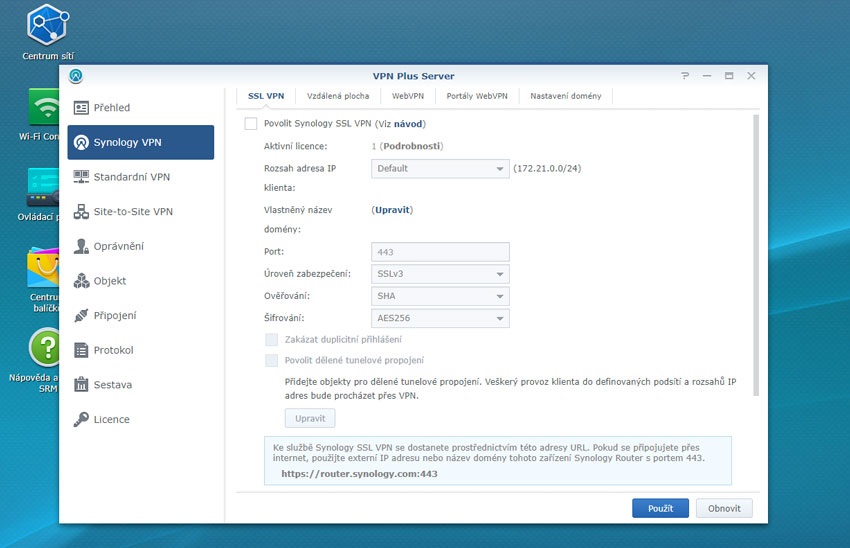Click the Licence key icon
850x548 pixels.
tap(81, 419)
